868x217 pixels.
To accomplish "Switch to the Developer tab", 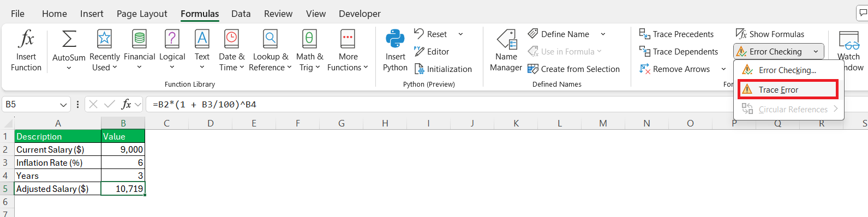I will [360, 14].
